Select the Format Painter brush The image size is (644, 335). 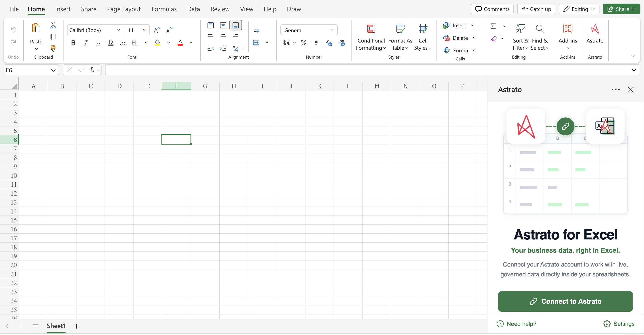click(53, 48)
